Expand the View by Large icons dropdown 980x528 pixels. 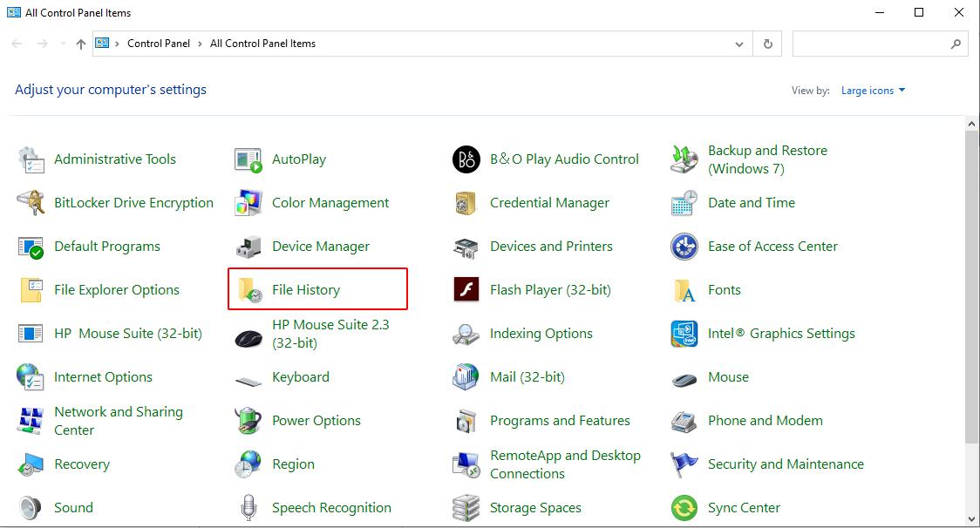point(873,91)
